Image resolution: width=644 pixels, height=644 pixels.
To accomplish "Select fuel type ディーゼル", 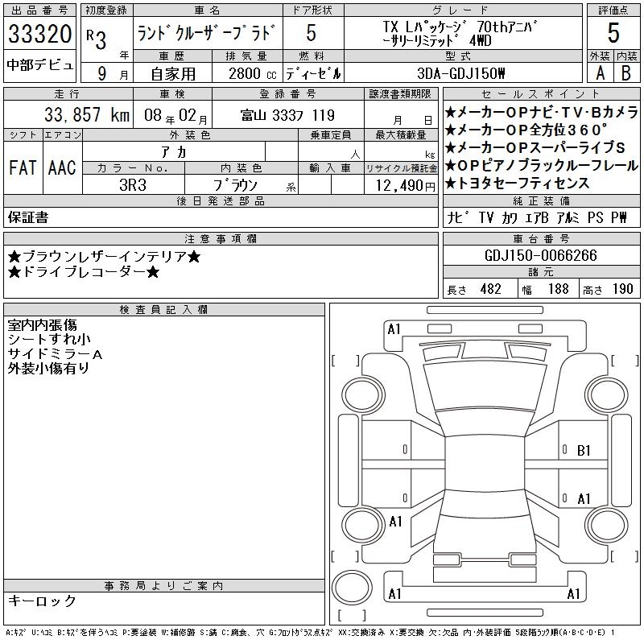I will pyautogui.click(x=313, y=74).
